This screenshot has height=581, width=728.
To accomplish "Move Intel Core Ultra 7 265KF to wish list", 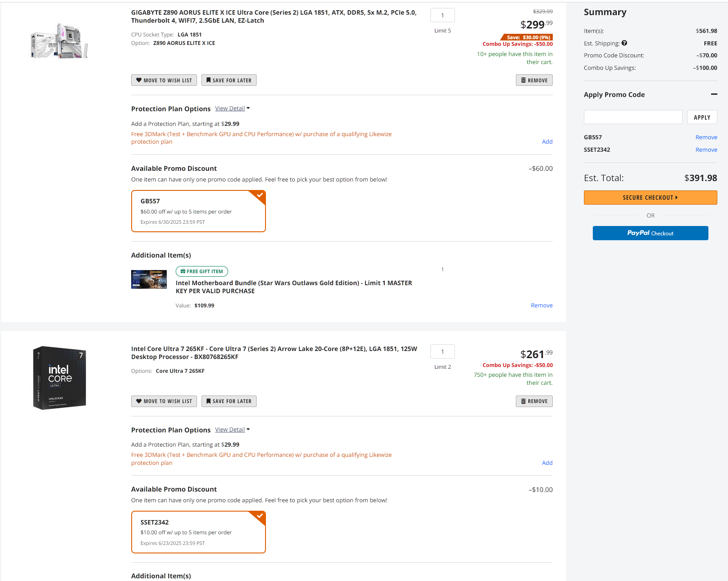I will point(164,401).
